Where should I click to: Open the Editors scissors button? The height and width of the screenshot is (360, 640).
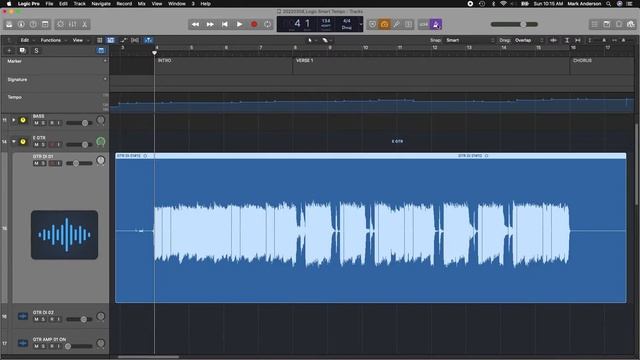[x=84, y=24]
